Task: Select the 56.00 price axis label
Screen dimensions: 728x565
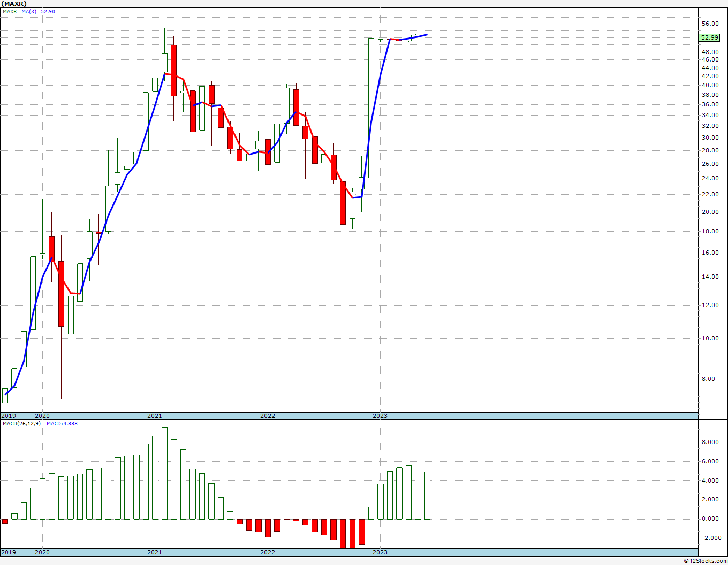Action: tap(710, 24)
